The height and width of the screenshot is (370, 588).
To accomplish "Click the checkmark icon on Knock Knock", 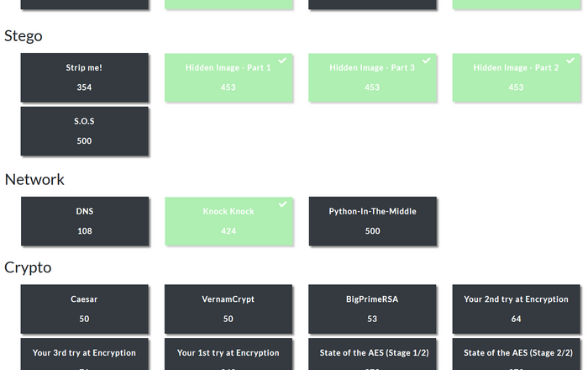I will (x=283, y=204).
